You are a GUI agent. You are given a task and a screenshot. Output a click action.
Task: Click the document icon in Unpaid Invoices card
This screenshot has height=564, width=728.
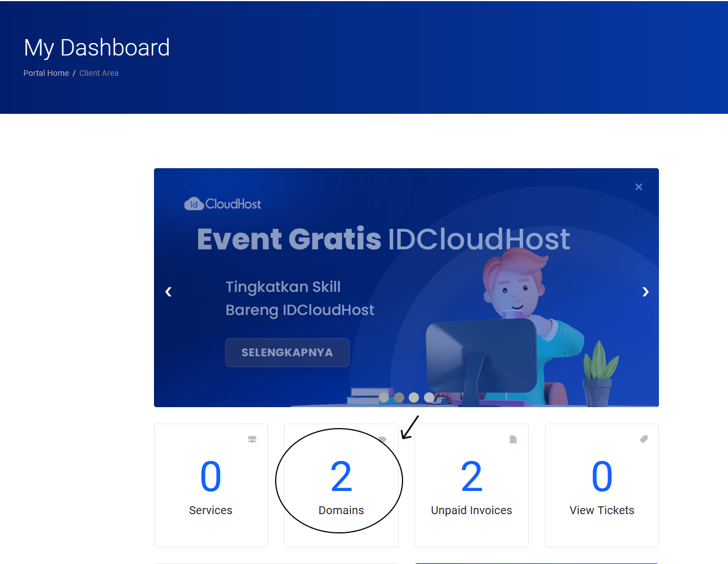tap(513, 439)
